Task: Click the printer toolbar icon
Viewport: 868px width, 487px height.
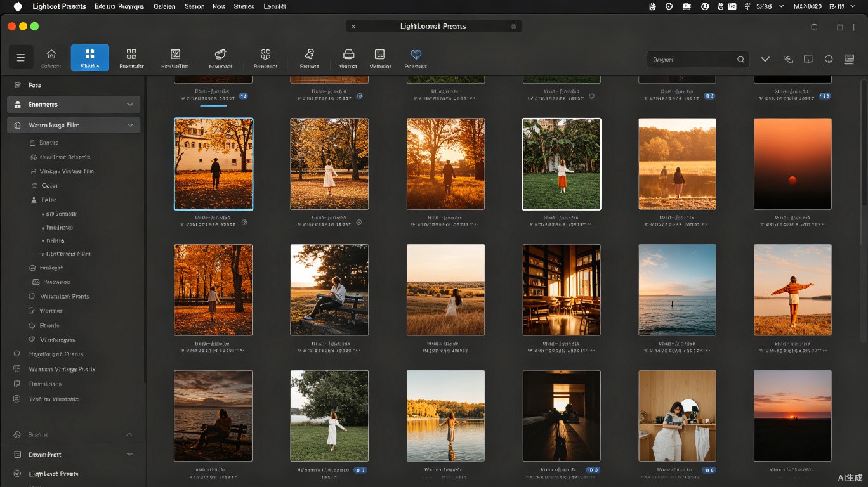Action: [348, 55]
